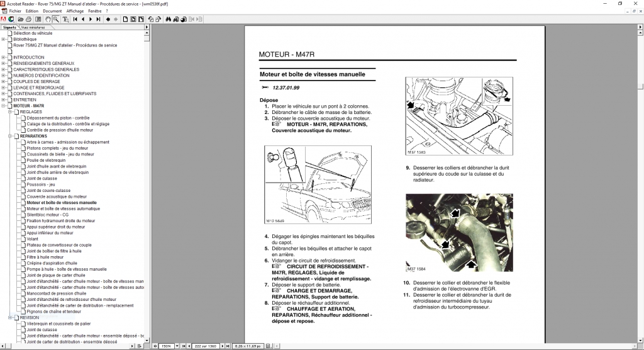Click the document vertical scrollbar thumb

640,86
